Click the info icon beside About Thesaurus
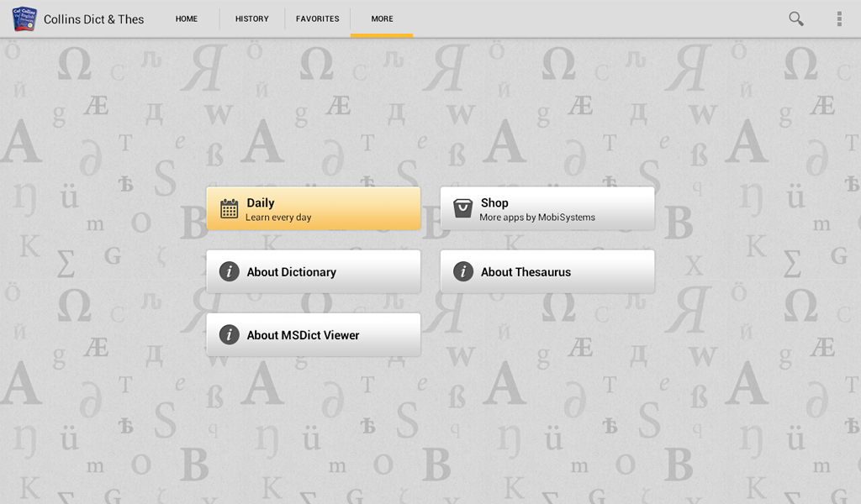The image size is (861, 504). tap(463, 271)
